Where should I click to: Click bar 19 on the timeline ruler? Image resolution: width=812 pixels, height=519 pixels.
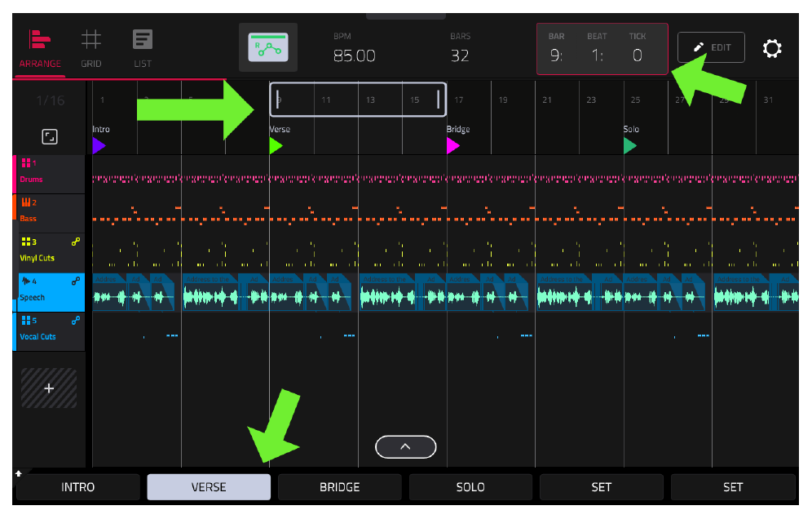[503, 100]
